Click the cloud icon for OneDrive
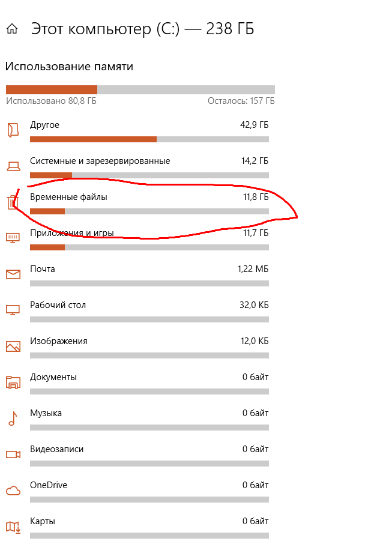 coord(13,491)
